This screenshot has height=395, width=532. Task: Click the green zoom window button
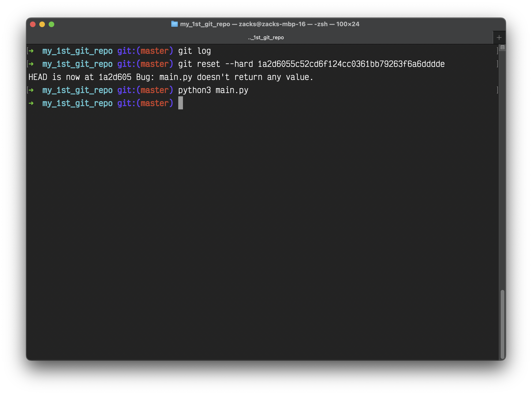point(51,24)
